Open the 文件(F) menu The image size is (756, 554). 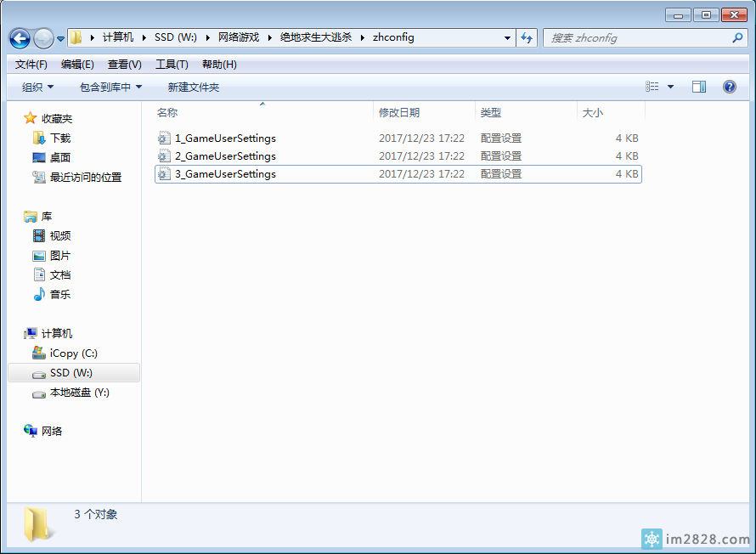coord(31,65)
